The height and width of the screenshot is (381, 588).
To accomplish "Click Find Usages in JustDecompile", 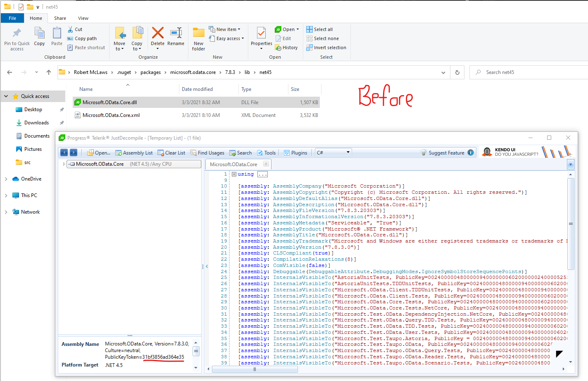I will (x=207, y=153).
